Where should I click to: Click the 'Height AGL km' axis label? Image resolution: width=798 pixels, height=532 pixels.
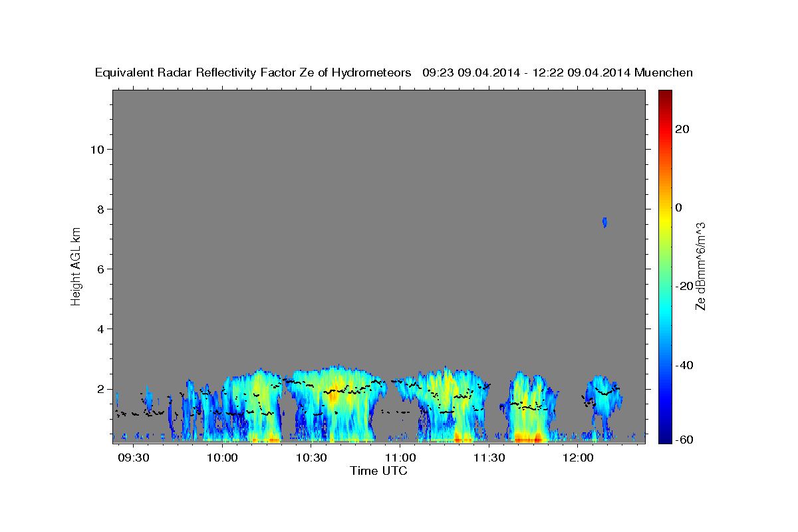(x=76, y=266)
